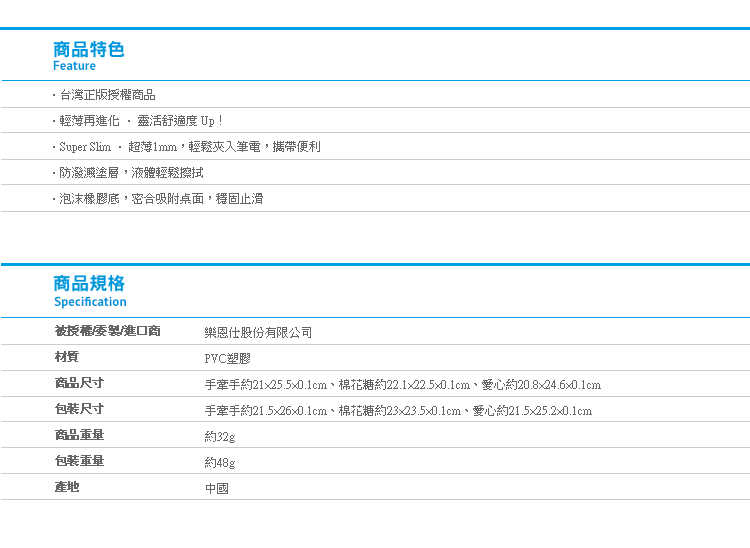Select the blue Feature subtitle text
This screenshot has width=750, height=548.
click(x=75, y=66)
